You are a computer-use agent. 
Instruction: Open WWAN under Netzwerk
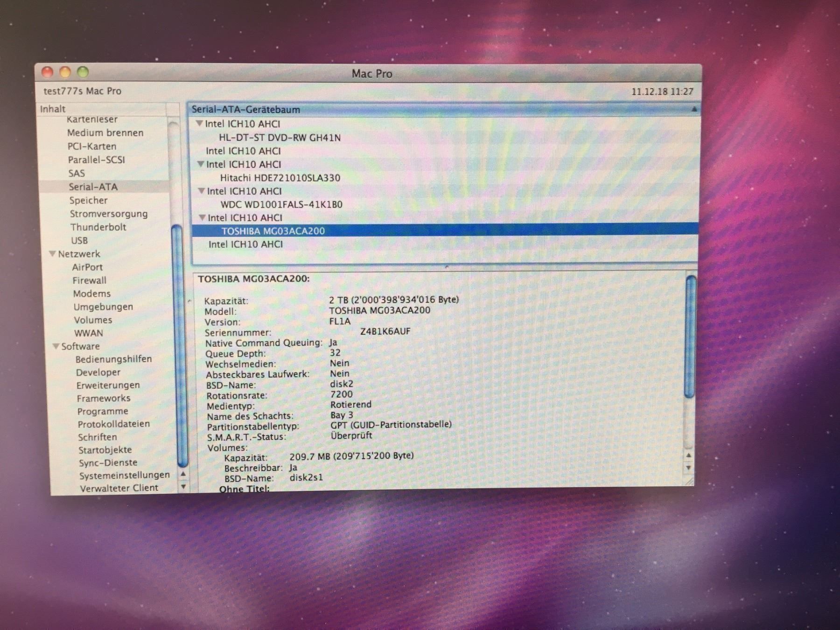click(89, 333)
